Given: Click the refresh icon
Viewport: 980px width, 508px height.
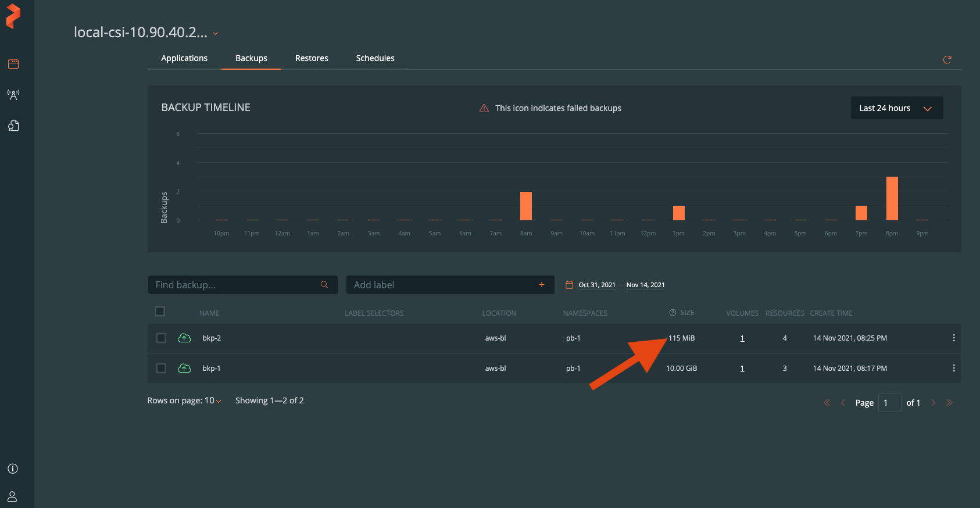Looking at the screenshot, I should [x=947, y=59].
